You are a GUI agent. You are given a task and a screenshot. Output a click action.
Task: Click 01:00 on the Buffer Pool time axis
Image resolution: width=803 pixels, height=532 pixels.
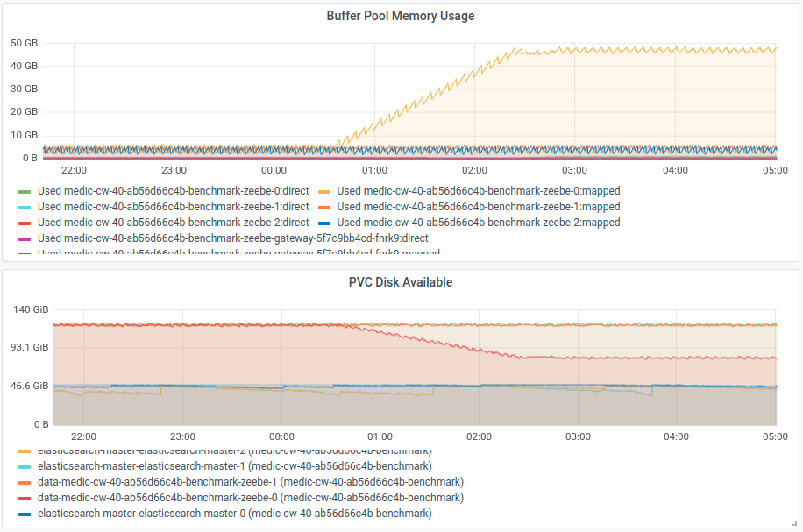tap(374, 171)
